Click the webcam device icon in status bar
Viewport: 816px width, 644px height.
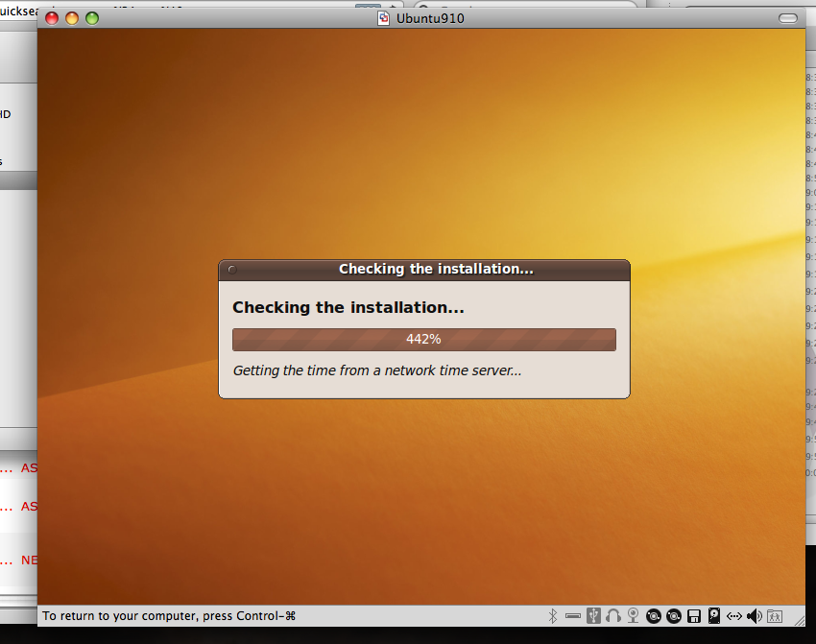(634, 616)
